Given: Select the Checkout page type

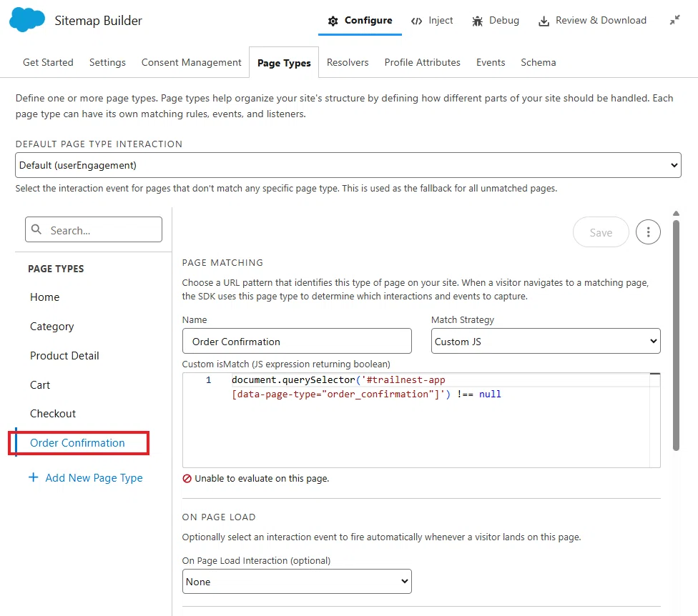Looking at the screenshot, I should pyautogui.click(x=53, y=414).
